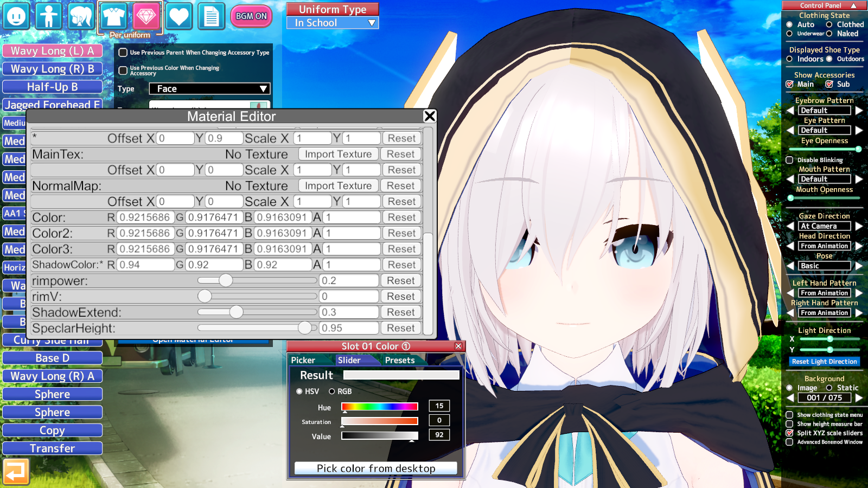This screenshot has height=488, width=868.
Task: Click next Gaze Direction arrow
Action: pyautogui.click(x=859, y=227)
